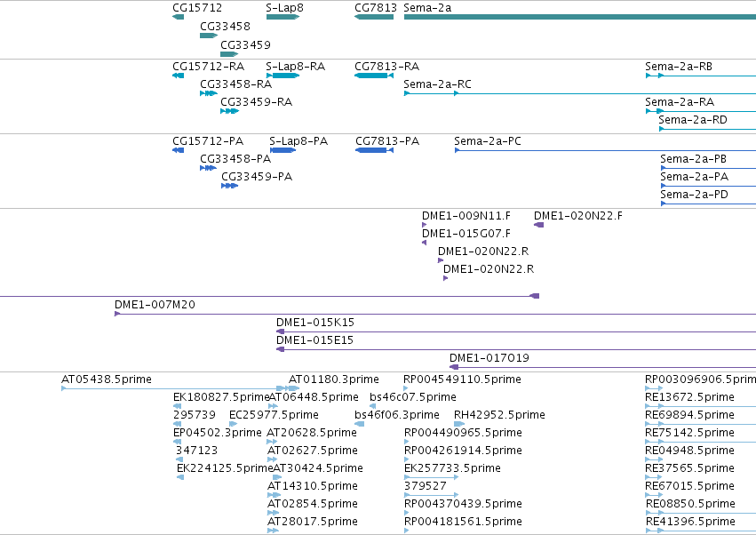The height and width of the screenshot is (535, 756).
Task: Click transcript label S-Lap8-RA
Action: click(x=296, y=67)
